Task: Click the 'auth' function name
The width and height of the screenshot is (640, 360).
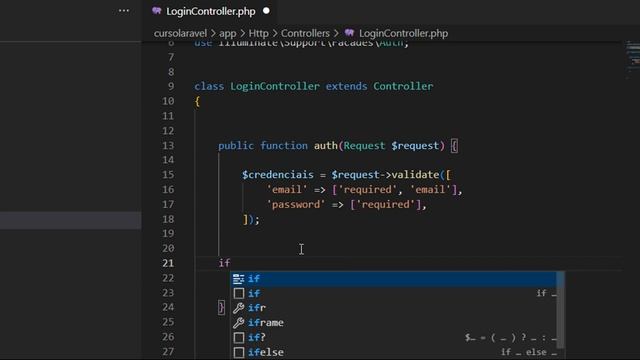Action: 325,146
